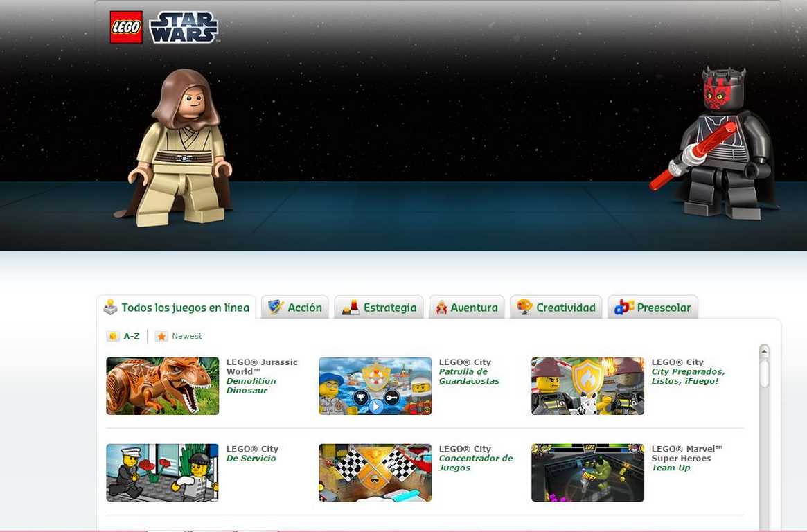Select the Jurassic World dinosaur thumbnail
The width and height of the screenshot is (807, 532).
[162, 386]
